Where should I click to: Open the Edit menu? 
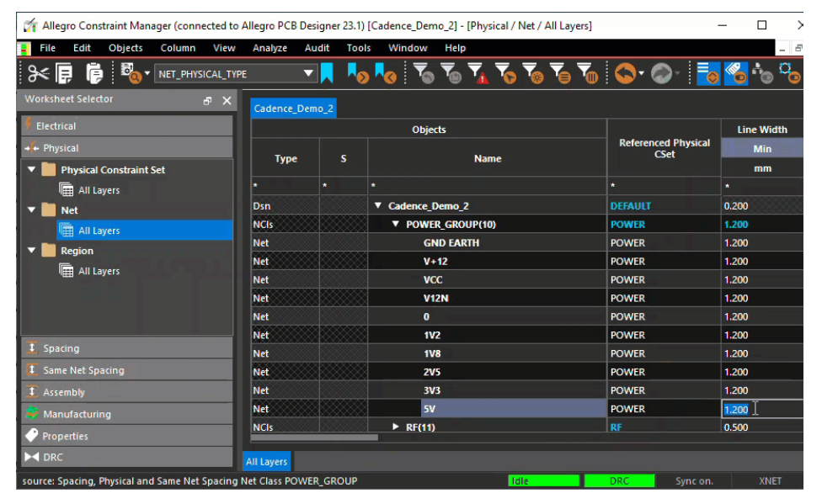[82, 48]
